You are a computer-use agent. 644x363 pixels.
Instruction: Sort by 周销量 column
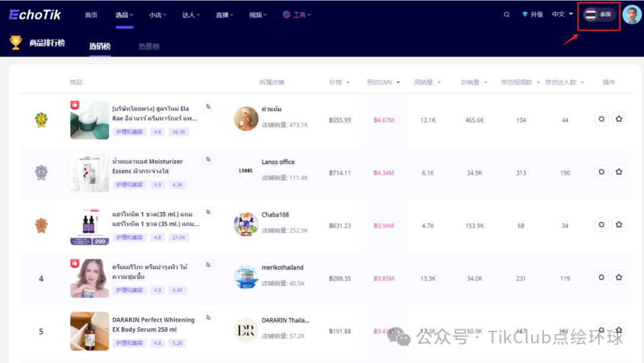point(427,82)
